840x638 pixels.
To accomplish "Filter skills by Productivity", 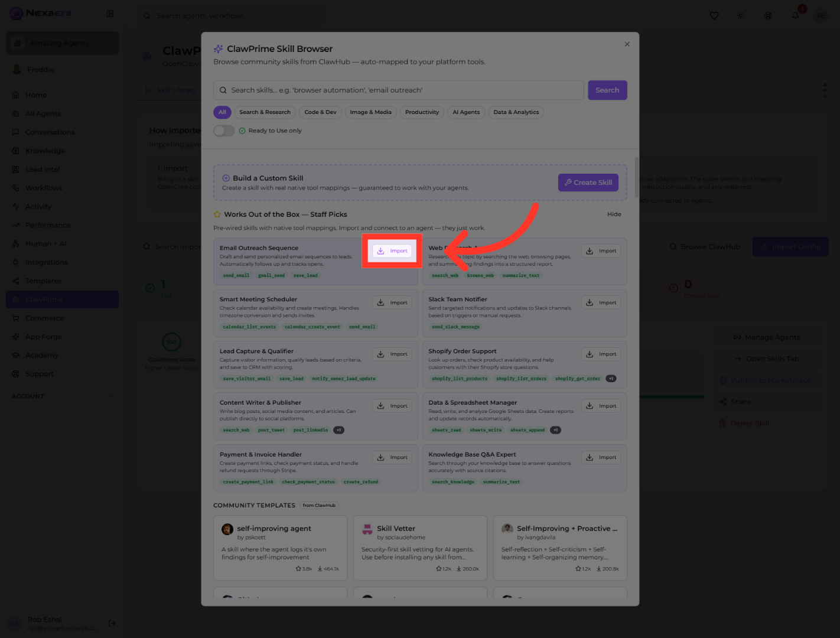I will point(422,112).
